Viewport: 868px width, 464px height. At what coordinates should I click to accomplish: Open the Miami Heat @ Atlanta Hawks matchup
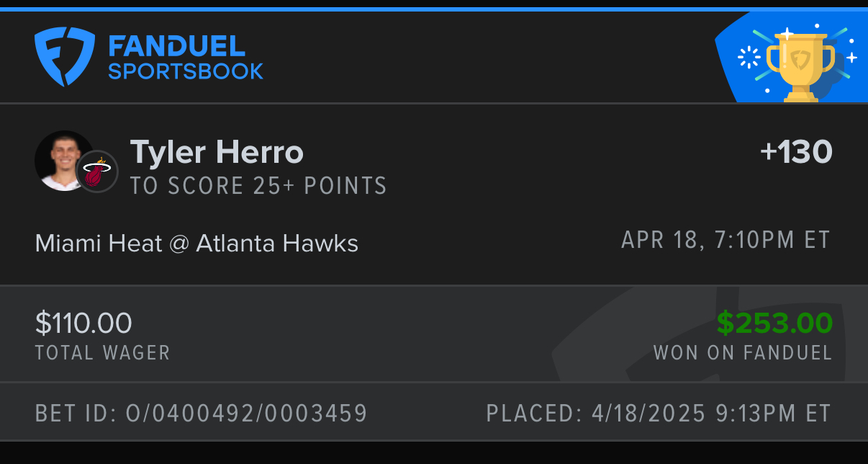pos(196,244)
